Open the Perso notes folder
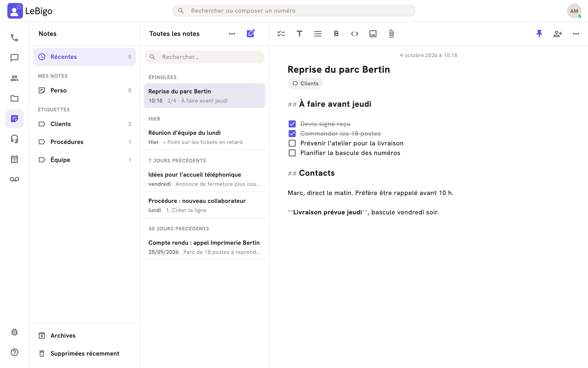Screen dimensions: 588x368 [84, 90]
